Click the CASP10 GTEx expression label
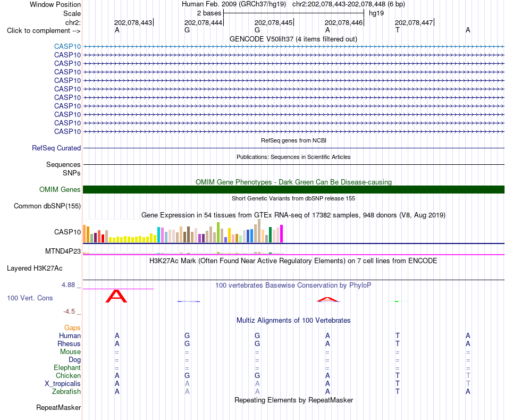 pyautogui.click(x=68, y=232)
